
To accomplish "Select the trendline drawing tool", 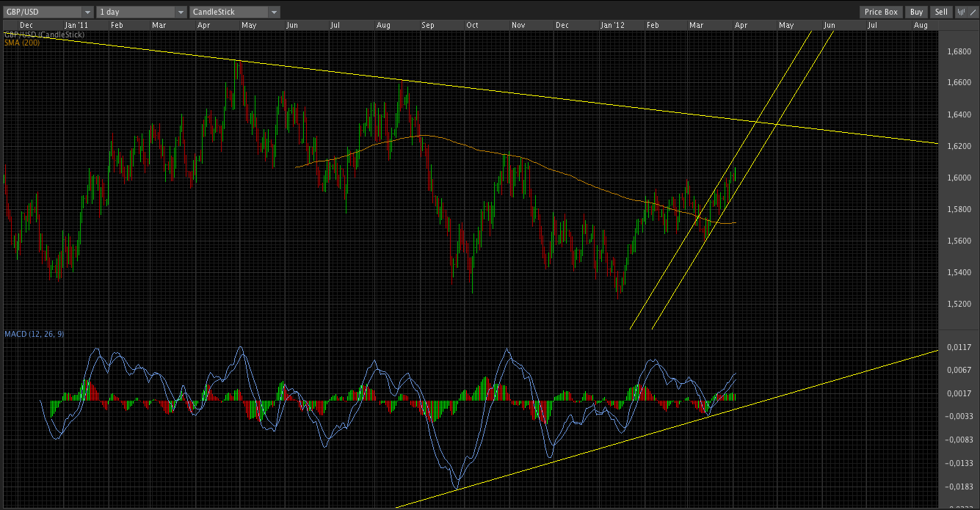I will (972, 12).
